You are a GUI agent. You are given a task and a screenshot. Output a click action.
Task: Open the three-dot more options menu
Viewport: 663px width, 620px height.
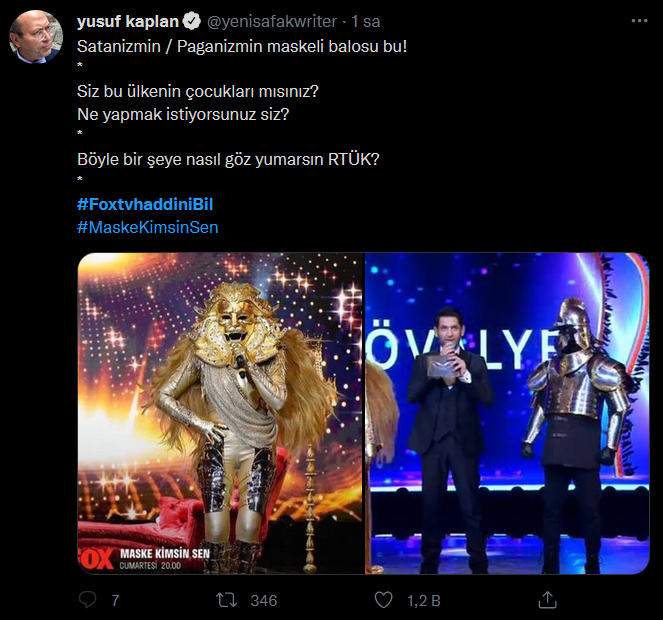(x=638, y=21)
